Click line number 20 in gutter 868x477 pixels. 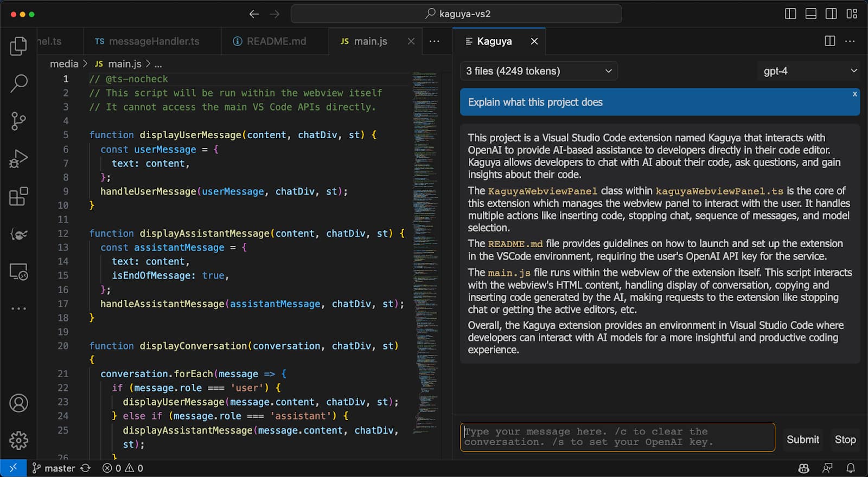63,346
